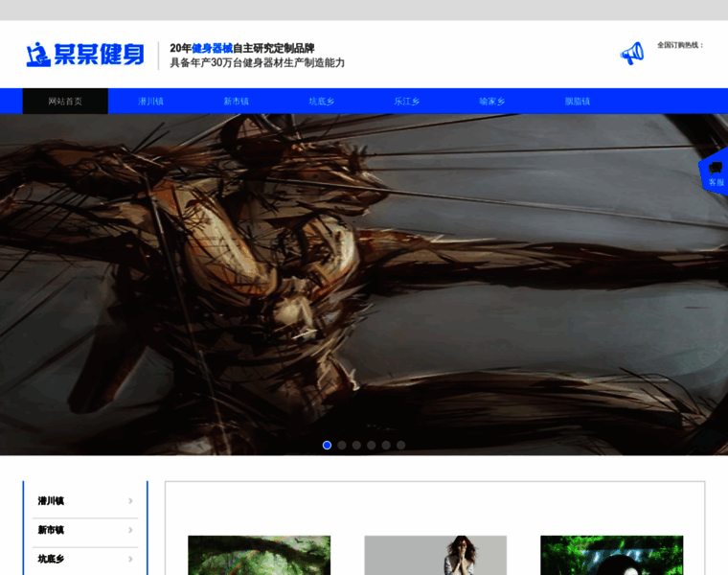Screen dimensions: 728x575
Task: Jump to the last carousel slide dot
Action: point(400,445)
